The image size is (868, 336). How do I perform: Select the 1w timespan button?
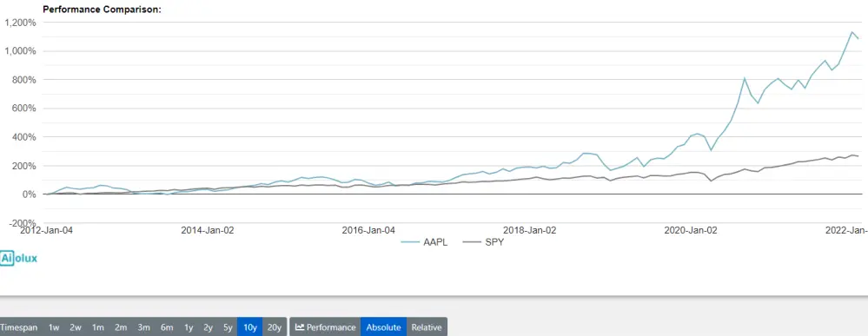coord(54,327)
